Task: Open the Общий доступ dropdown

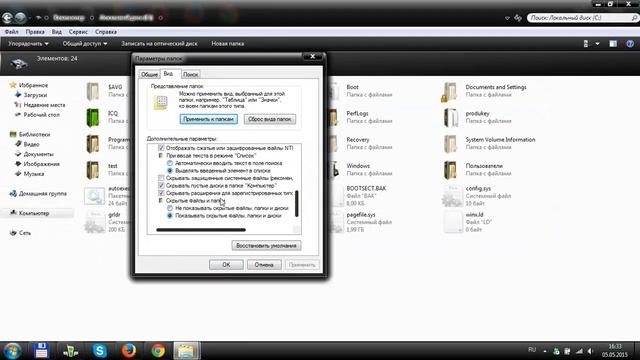Action: point(85,44)
